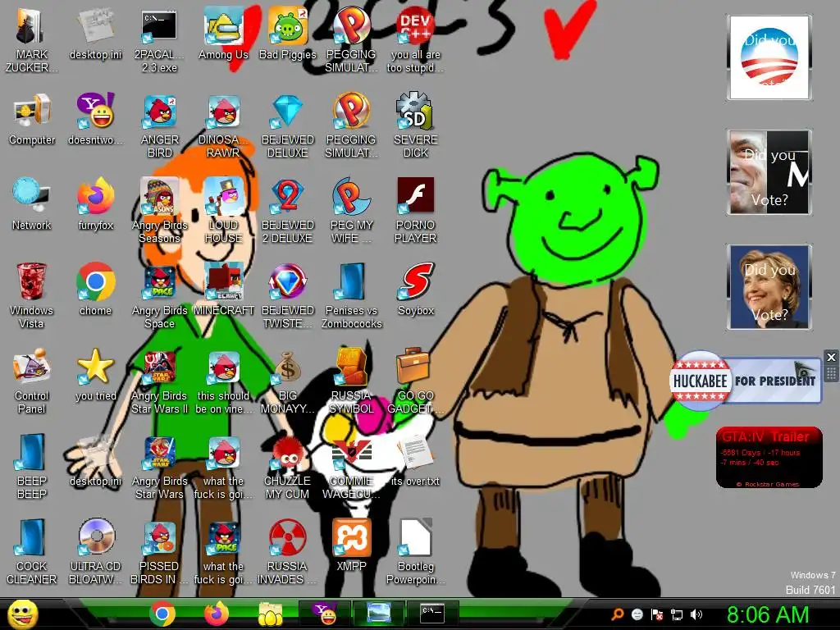
Task: Select the ULTRA CD BLOATW... disc icon
Action: point(95,551)
